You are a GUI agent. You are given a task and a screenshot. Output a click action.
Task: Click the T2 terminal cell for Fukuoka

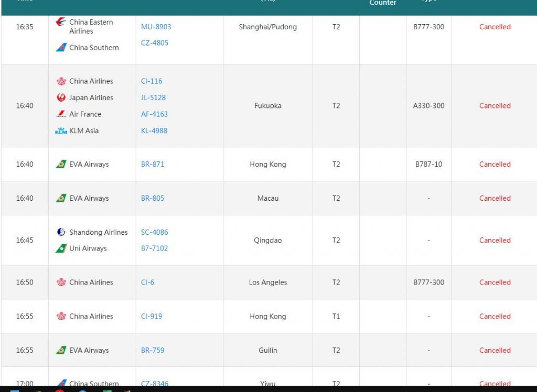336,106
